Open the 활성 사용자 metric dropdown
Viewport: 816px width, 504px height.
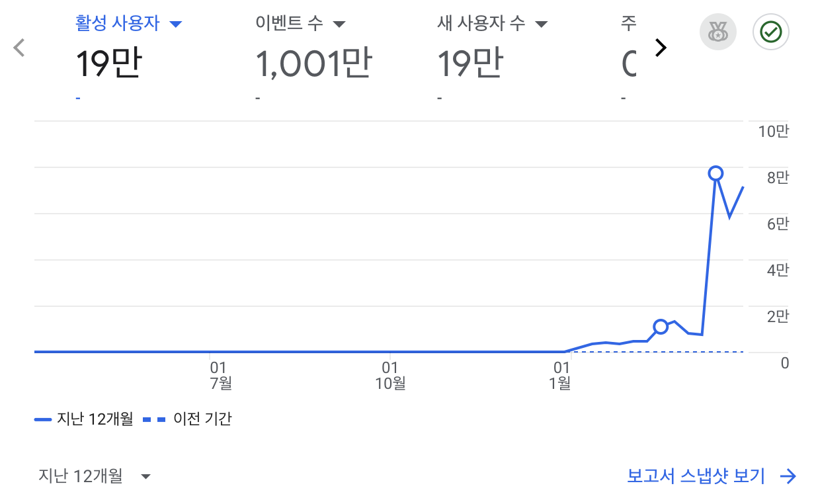(x=176, y=24)
